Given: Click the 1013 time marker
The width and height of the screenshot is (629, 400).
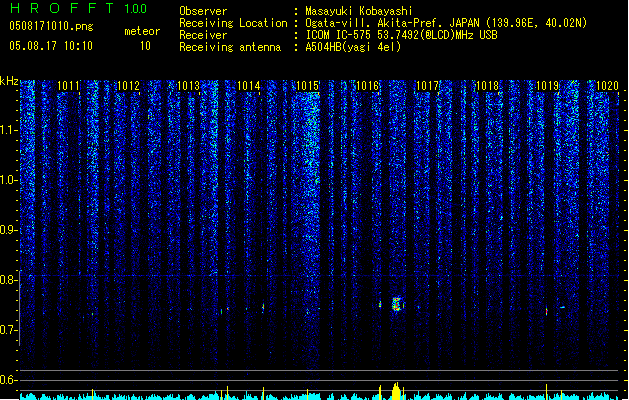Looking at the screenshot, I should click(188, 86).
